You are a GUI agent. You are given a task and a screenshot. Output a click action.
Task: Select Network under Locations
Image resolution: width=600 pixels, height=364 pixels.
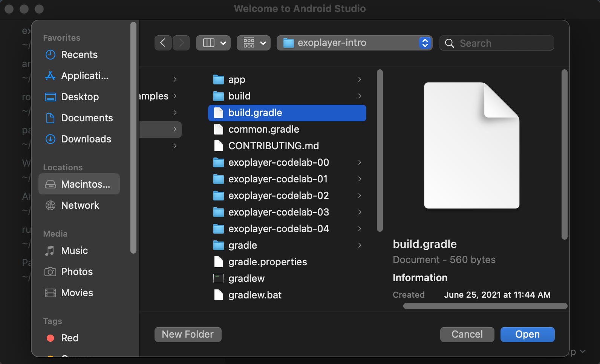click(80, 205)
